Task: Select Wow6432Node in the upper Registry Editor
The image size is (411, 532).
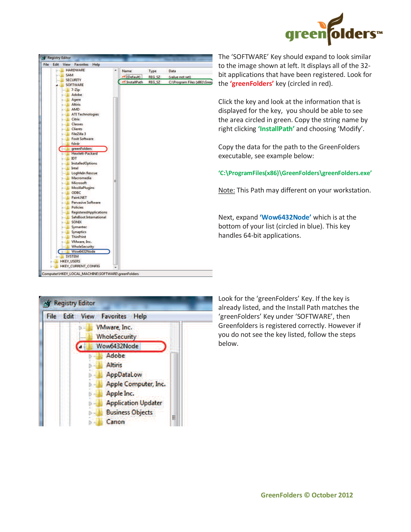Action: tap(83, 251)
